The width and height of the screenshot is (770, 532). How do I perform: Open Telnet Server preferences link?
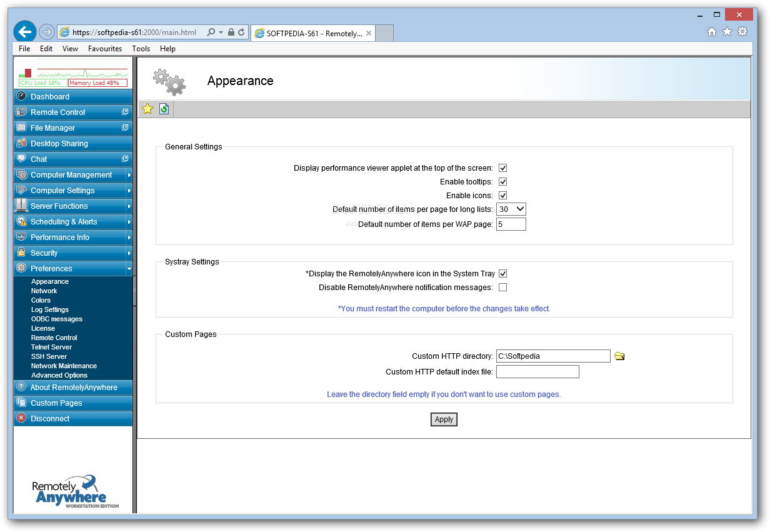[x=51, y=347]
